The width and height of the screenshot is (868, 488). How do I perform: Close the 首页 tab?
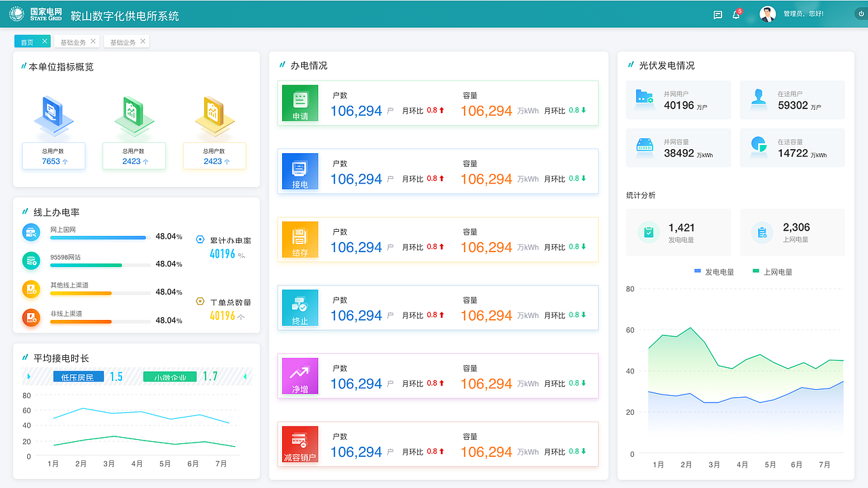pyautogui.click(x=45, y=41)
